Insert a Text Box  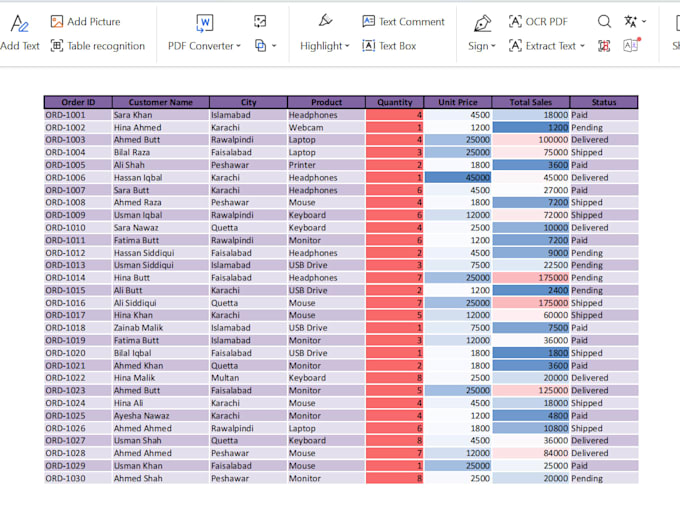pos(389,46)
